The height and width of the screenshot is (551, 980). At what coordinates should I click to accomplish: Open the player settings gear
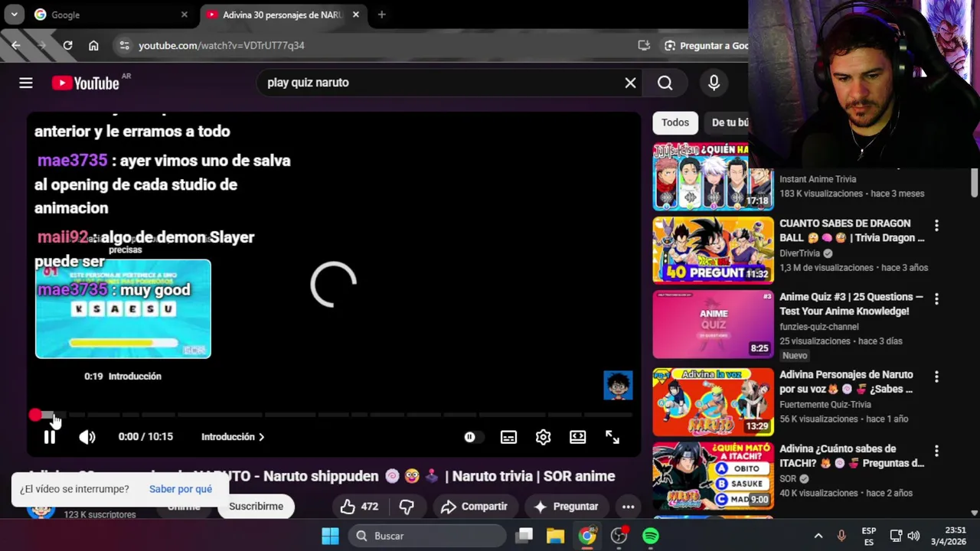click(x=543, y=437)
